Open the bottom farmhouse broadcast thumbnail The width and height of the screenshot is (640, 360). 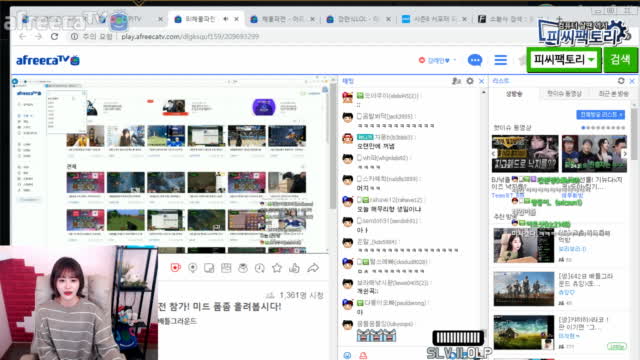(x=524, y=332)
